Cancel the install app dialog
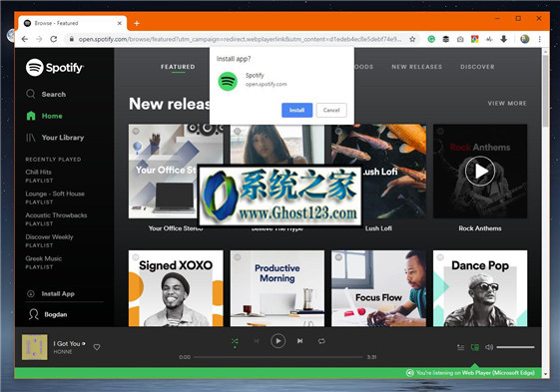 click(331, 110)
